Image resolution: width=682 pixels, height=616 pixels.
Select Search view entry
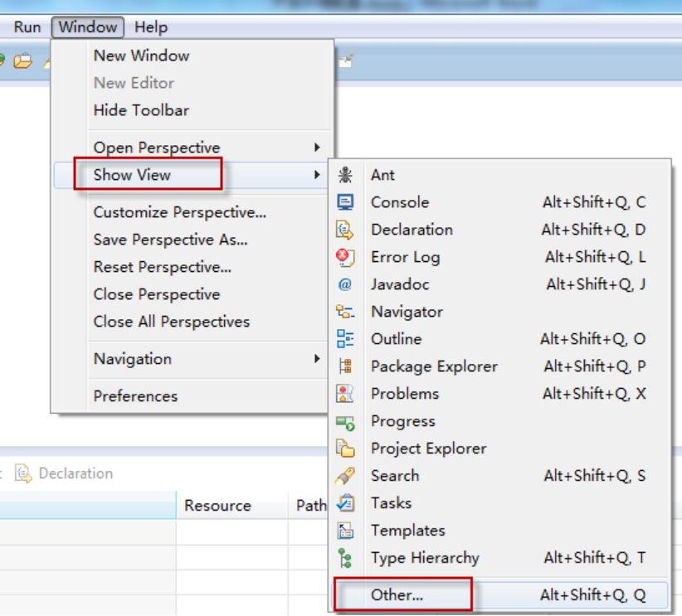499,476
